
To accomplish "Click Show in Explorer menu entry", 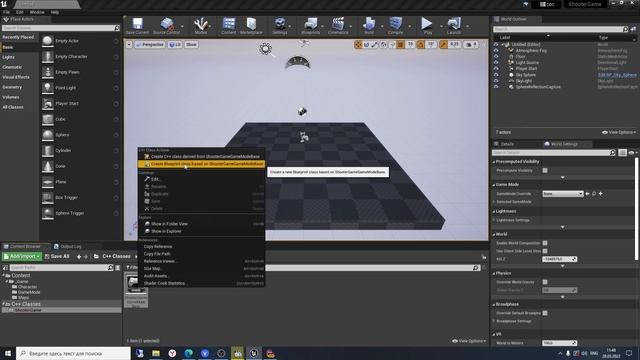I will point(202,231).
